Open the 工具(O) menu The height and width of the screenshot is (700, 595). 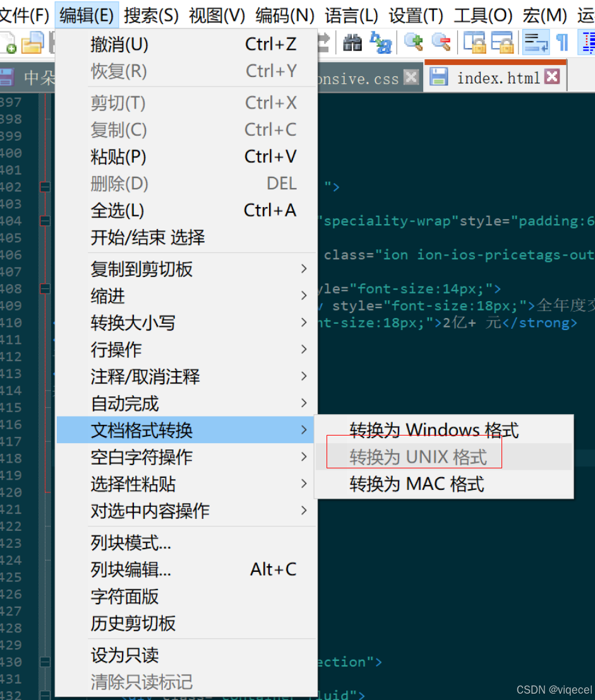click(483, 16)
